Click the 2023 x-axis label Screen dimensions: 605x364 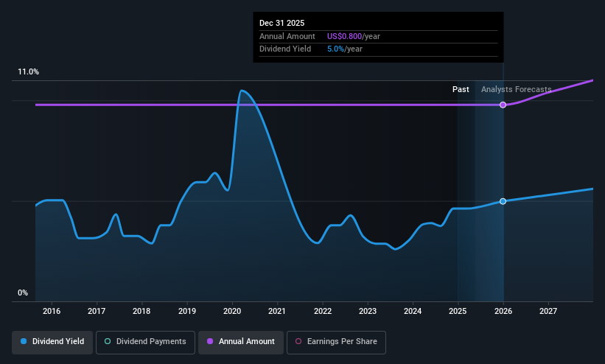(368, 311)
